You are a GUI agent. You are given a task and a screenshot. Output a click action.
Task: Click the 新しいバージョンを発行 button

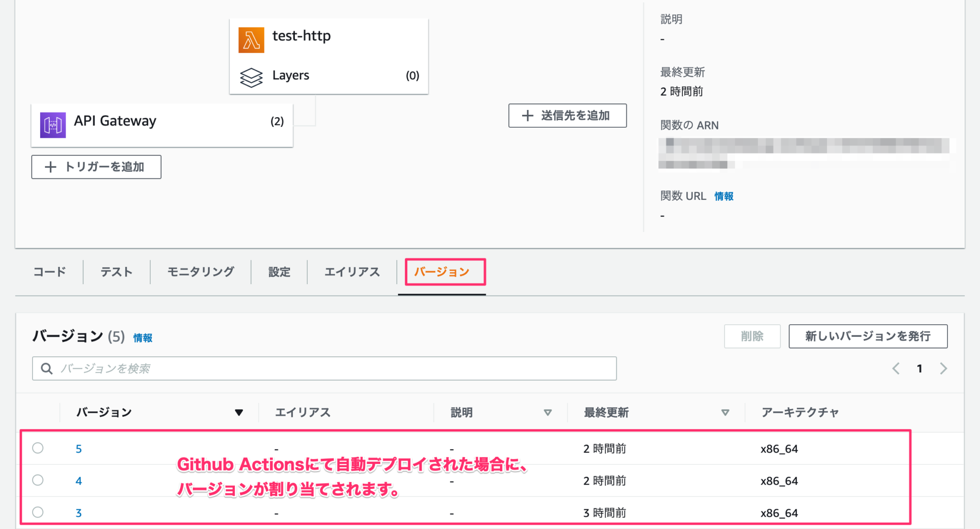coord(868,336)
